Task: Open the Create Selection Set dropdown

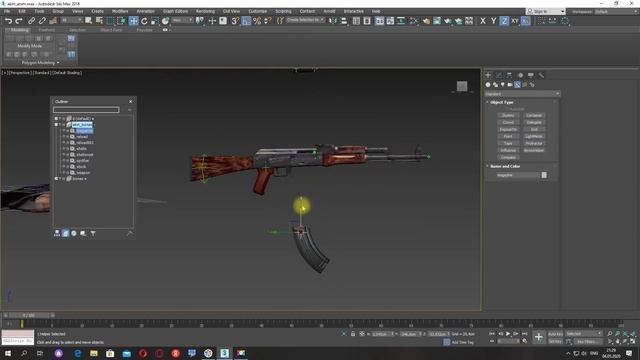Action: tap(305, 20)
